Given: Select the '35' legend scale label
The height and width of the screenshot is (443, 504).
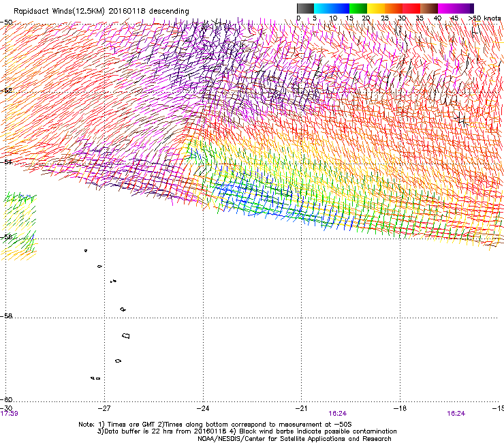Looking at the screenshot, I should [x=420, y=18].
